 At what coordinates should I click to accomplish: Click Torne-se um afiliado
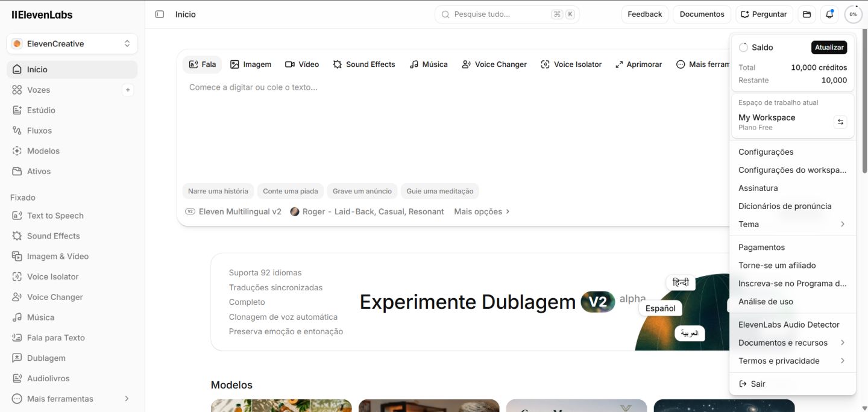(x=792, y=265)
